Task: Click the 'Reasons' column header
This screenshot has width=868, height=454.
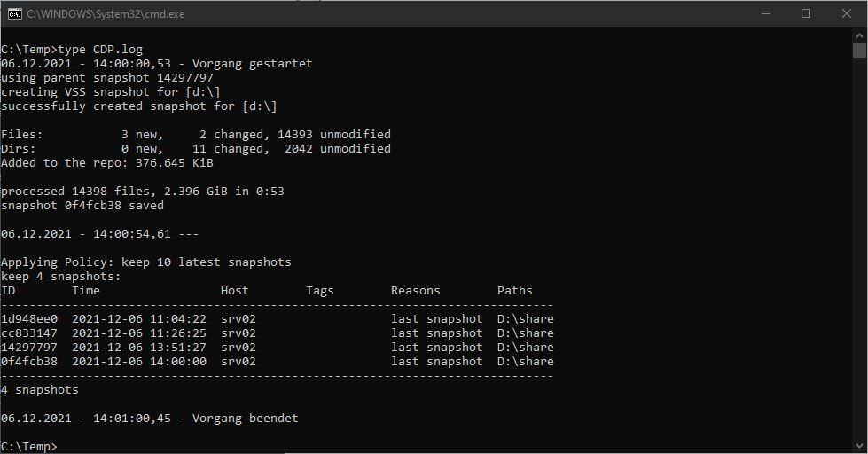Action: (x=415, y=291)
